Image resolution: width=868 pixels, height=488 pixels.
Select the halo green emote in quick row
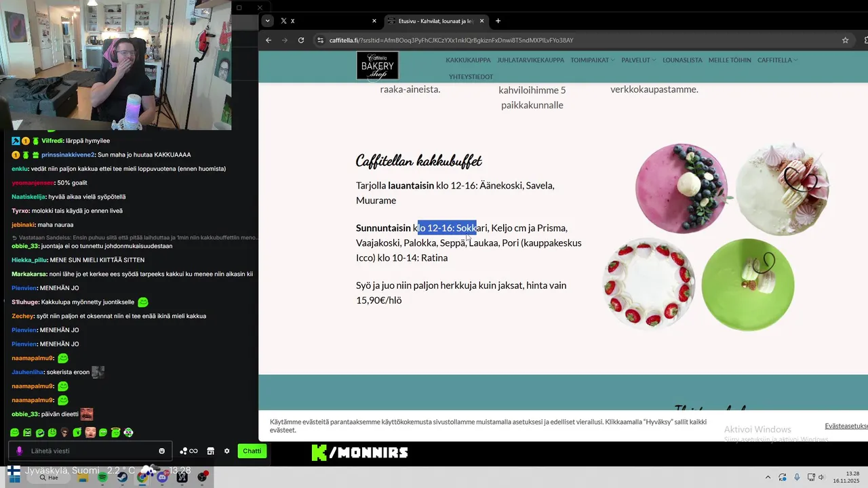[115, 432]
